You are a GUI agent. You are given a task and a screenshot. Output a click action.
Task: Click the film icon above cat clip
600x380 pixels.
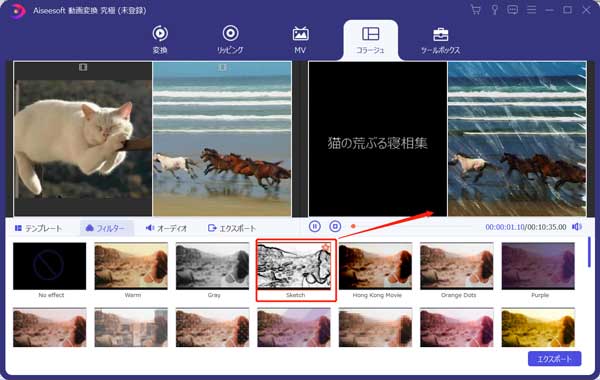[83, 67]
